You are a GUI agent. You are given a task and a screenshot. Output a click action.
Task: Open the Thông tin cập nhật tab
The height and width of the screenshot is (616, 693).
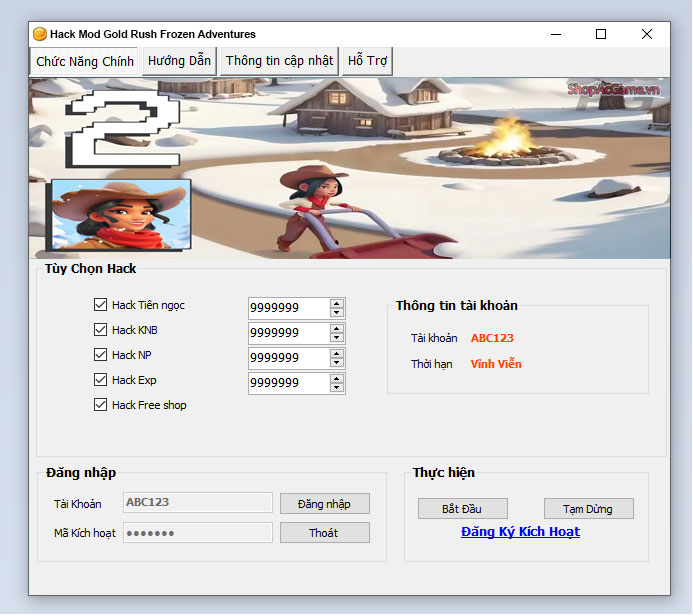pyautogui.click(x=279, y=61)
